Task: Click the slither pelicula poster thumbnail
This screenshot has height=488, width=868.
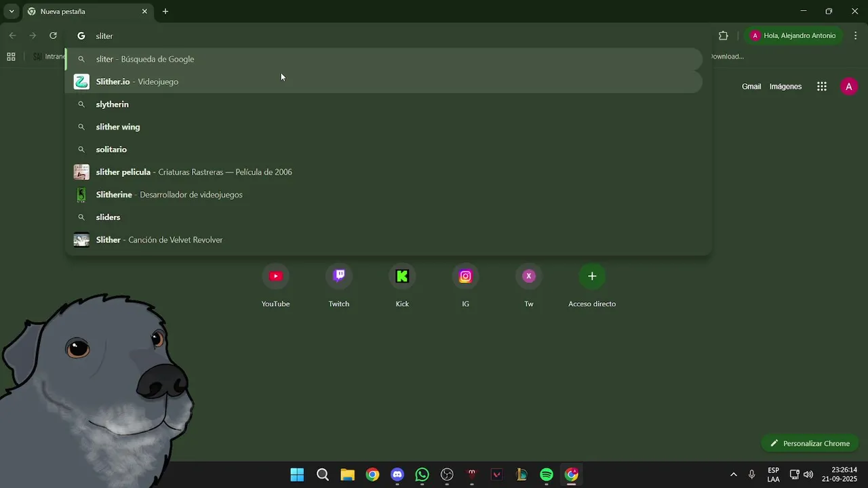Action: click(81, 172)
